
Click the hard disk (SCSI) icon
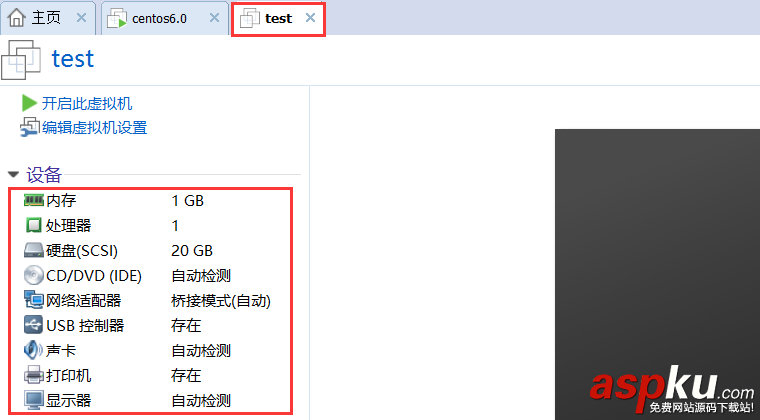point(33,251)
